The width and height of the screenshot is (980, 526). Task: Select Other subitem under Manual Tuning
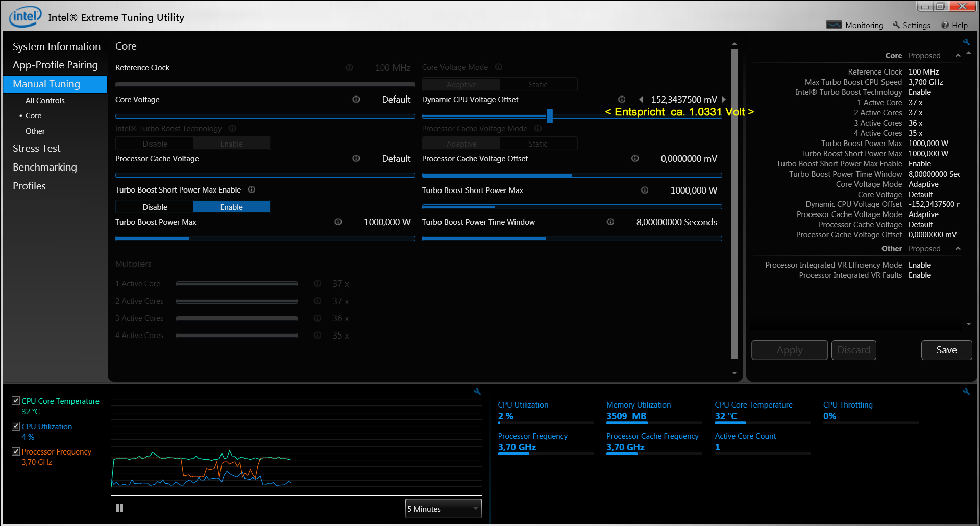(x=35, y=131)
